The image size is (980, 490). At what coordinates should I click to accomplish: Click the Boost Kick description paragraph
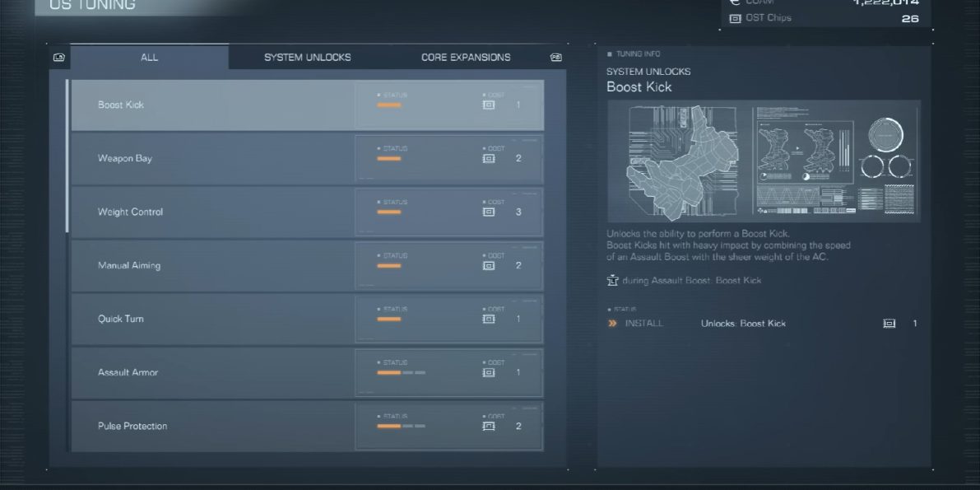[729, 245]
